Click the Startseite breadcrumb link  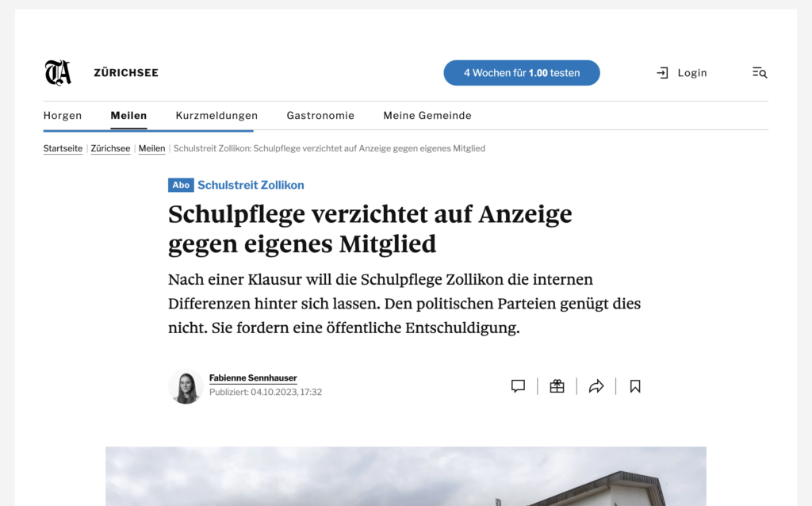click(63, 148)
